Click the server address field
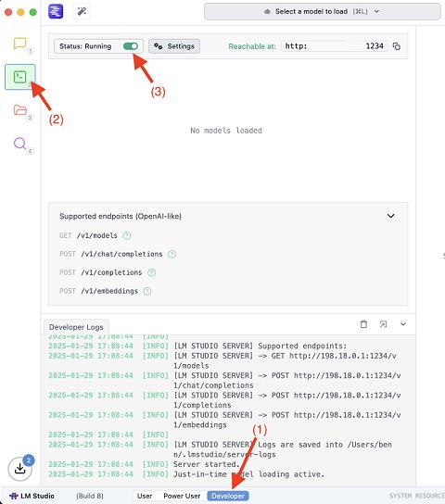Viewport: 445px width, 504px height. click(x=335, y=46)
